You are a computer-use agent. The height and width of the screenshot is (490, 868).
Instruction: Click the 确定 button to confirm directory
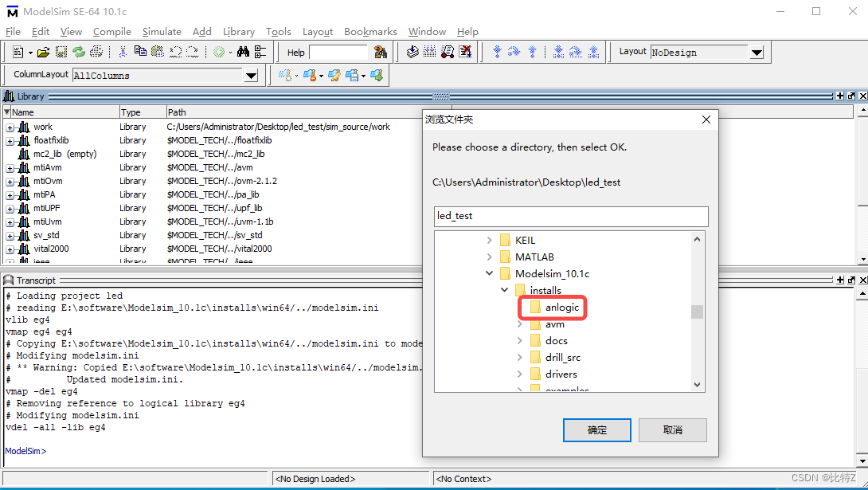[x=596, y=429]
